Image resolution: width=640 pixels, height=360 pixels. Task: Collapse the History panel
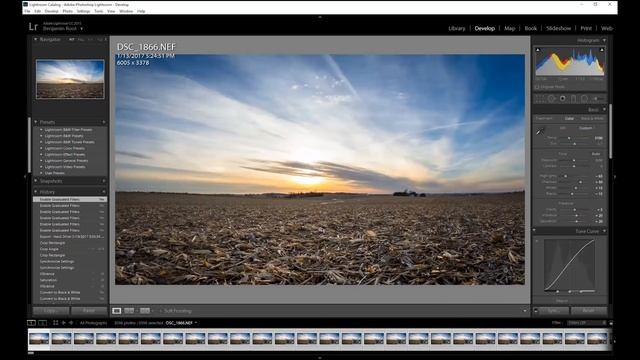click(x=36, y=192)
